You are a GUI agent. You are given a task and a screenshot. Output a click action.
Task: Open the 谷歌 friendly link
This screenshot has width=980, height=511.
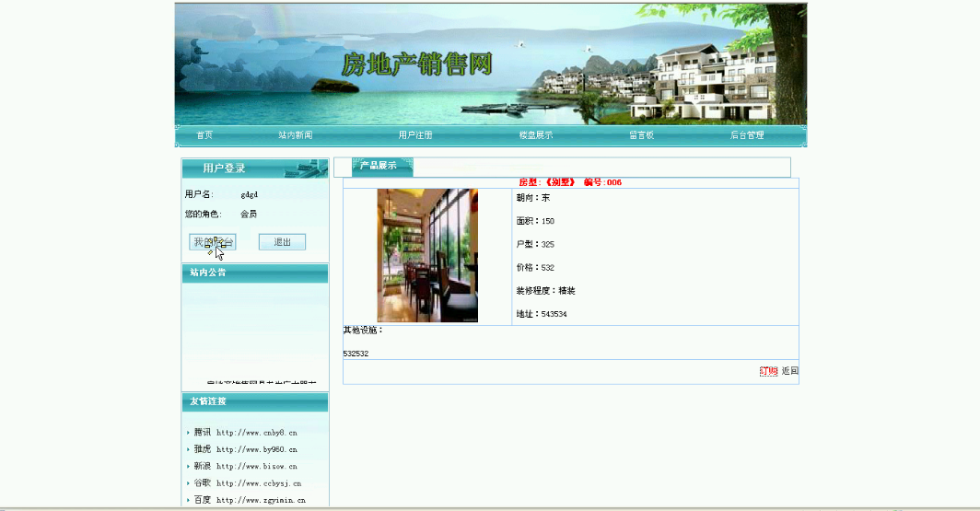[248, 482]
